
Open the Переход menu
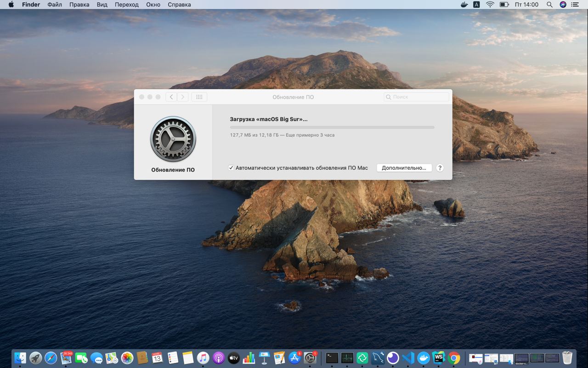click(127, 5)
